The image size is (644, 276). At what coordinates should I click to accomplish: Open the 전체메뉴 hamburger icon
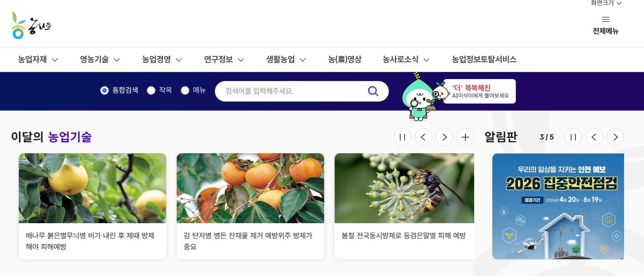[605, 20]
